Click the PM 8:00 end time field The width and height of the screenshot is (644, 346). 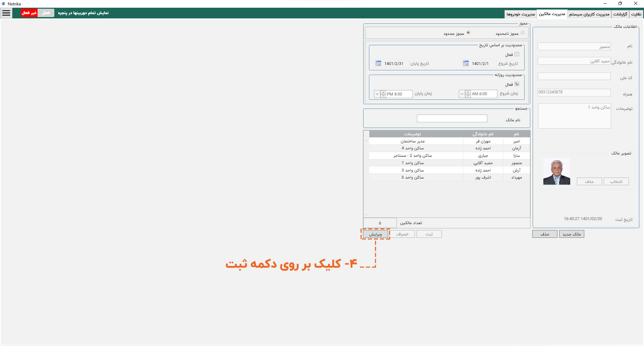point(399,94)
